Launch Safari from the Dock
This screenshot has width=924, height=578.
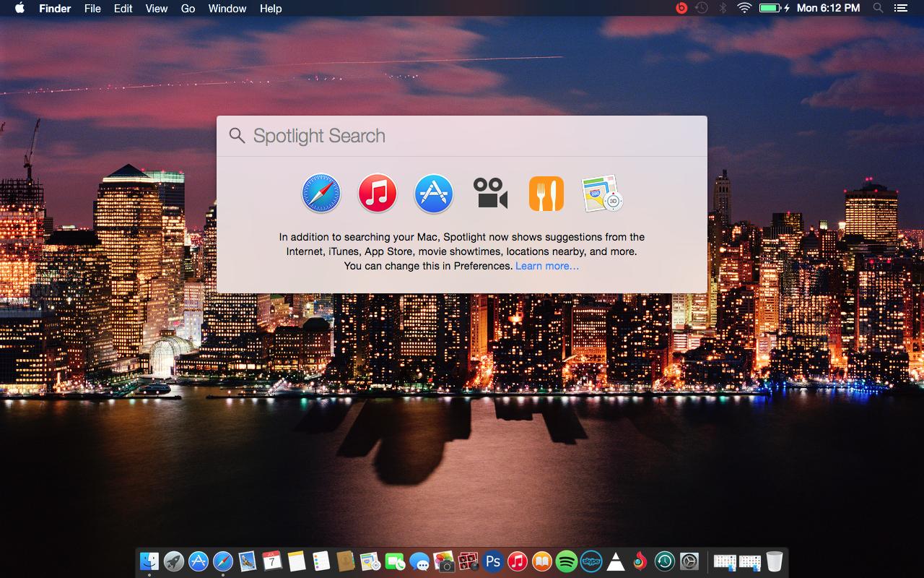(x=223, y=561)
